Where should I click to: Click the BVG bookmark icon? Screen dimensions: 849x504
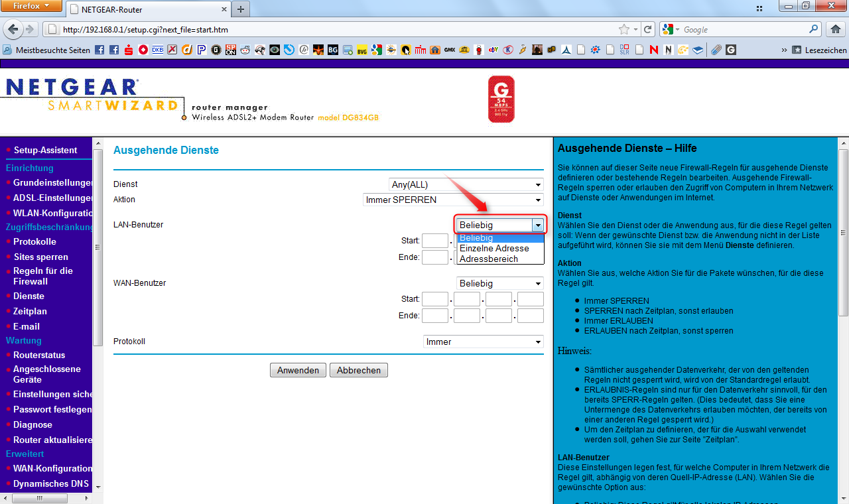point(361,50)
